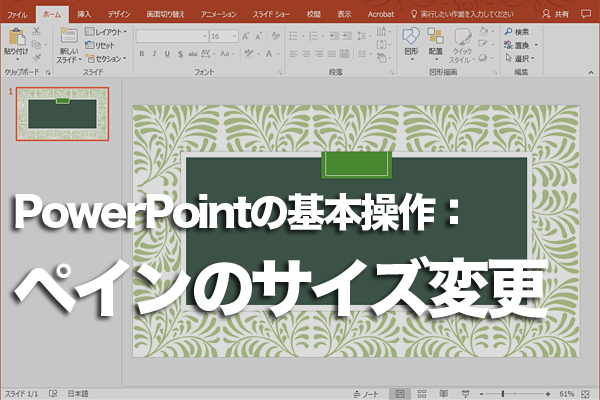The height and width of the screenshot is (400, 600).
Task: Toggle align text right
Action: (319, 54)
